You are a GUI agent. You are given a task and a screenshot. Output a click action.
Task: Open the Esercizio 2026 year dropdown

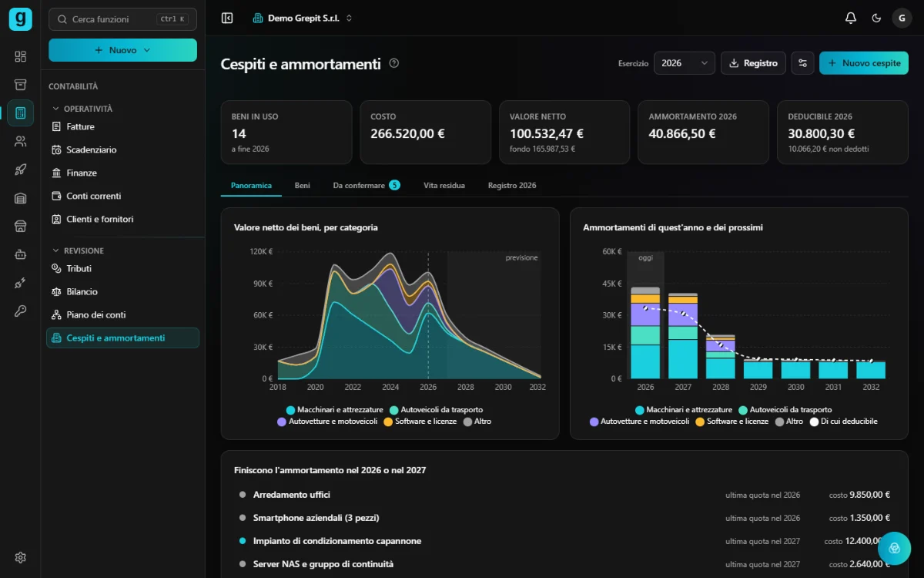[685, 63]
